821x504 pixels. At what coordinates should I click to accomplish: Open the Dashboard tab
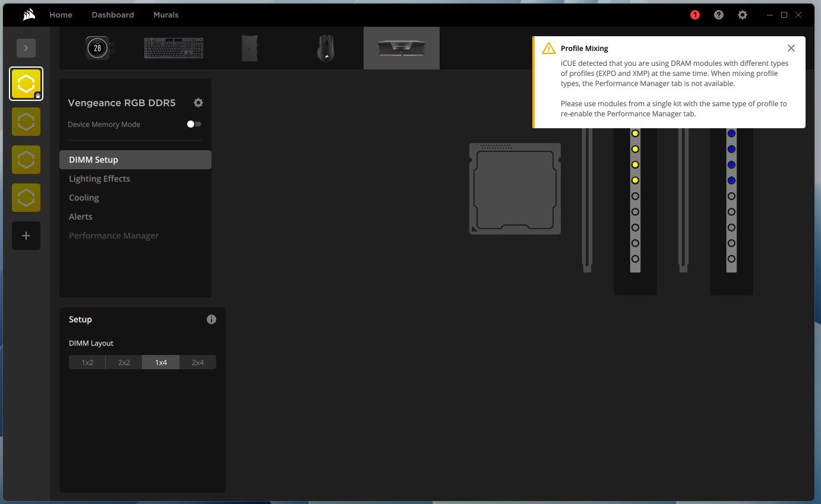pos(113,15)
